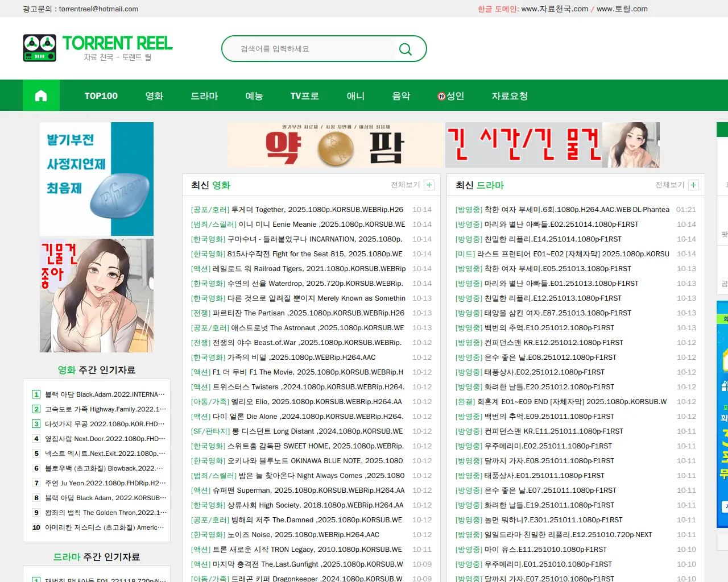Open the 애니 menu

pyautogui.click(x=355, y=96)
